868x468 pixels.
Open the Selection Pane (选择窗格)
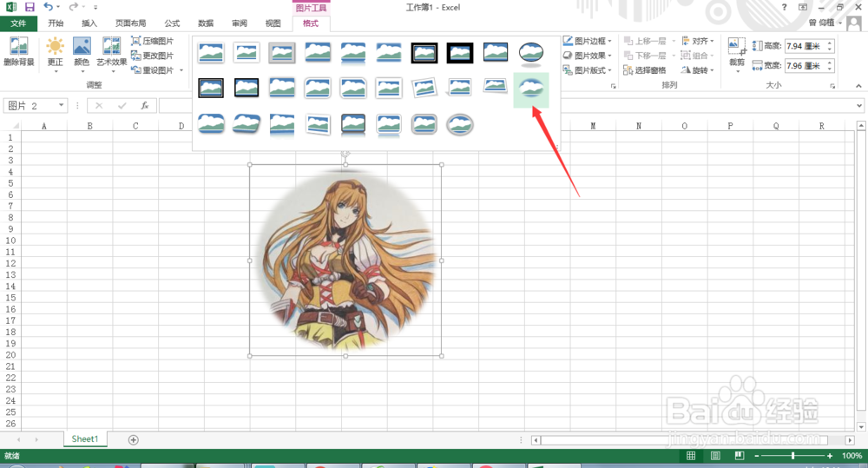coord(644,70)
